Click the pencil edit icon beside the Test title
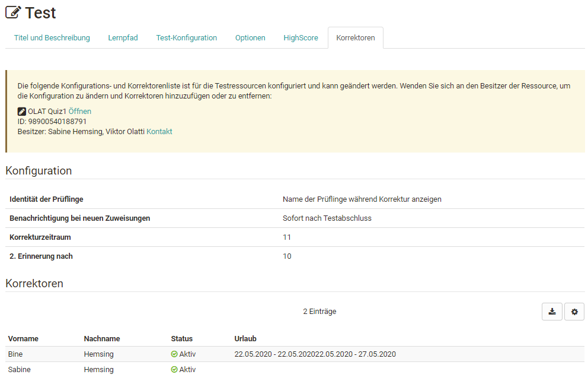The image size is (588, 384). [x=13, y=12]
